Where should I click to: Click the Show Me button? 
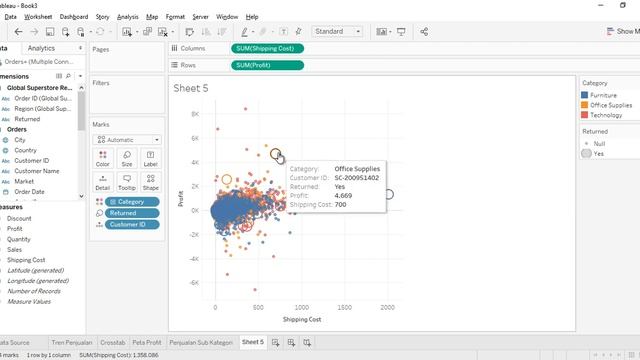point(623,31)
